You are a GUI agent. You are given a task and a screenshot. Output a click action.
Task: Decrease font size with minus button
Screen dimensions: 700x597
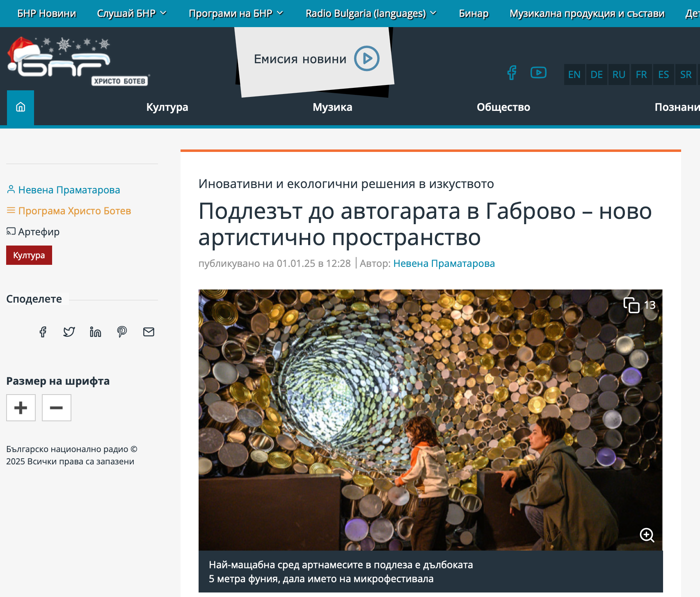(x=57, y=408)
